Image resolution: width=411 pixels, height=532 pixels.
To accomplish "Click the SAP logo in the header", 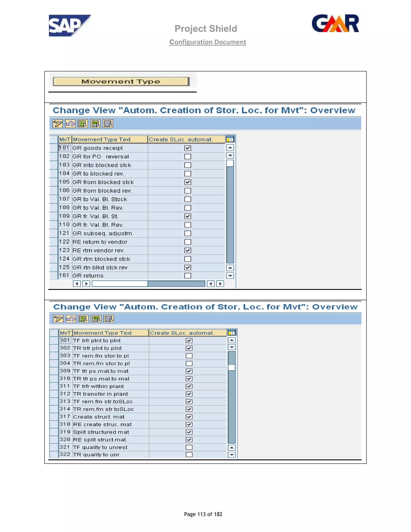I will point(70,25).
